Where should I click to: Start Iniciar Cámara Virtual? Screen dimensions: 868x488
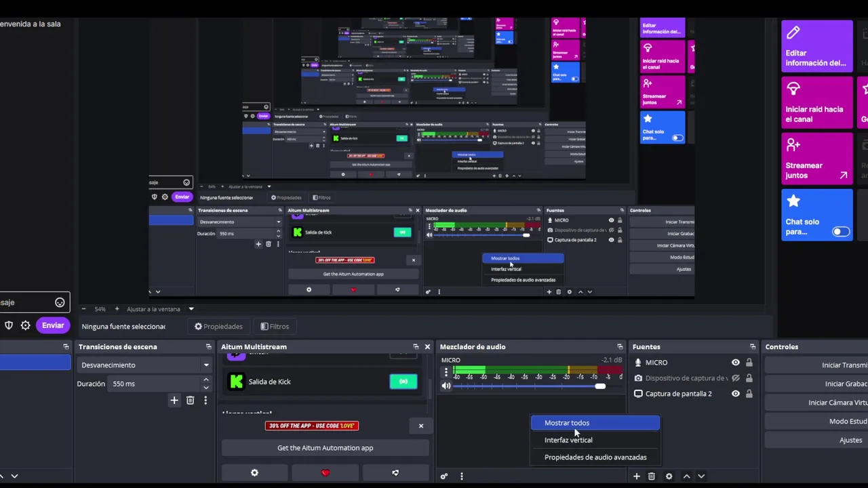[816, 403]
